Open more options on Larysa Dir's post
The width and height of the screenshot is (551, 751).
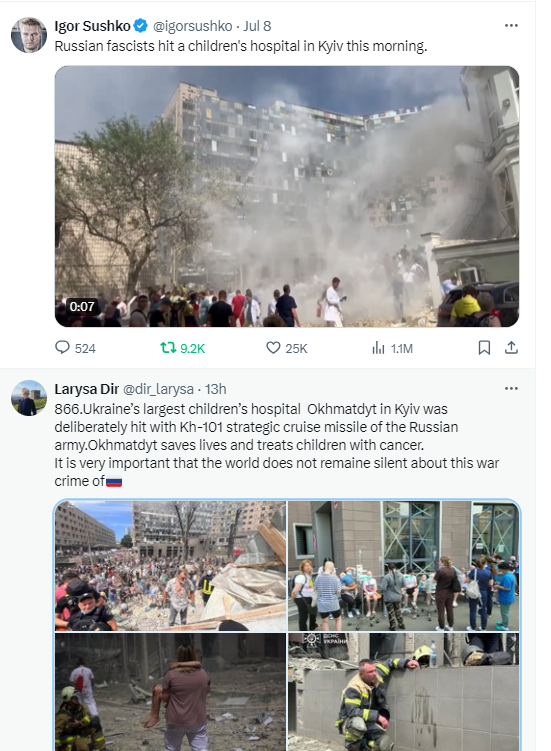pyautogui.click(x=511, y=388)
